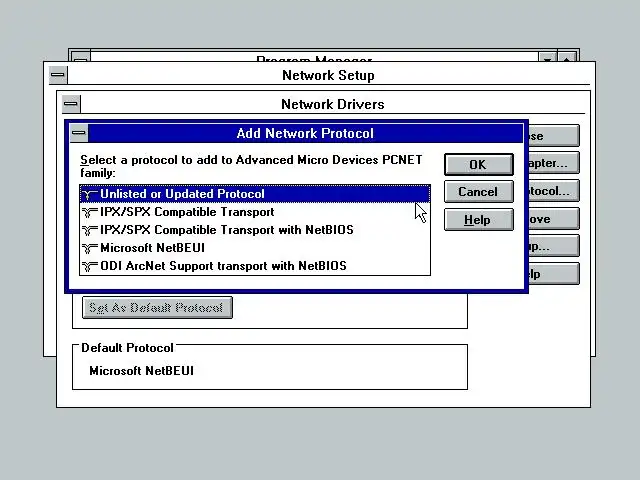Image resolution: width=640 pixels, height=480 pixels.
Task: Select Unlisted or Updated Protocol entry
Action: tap(255, 194)
